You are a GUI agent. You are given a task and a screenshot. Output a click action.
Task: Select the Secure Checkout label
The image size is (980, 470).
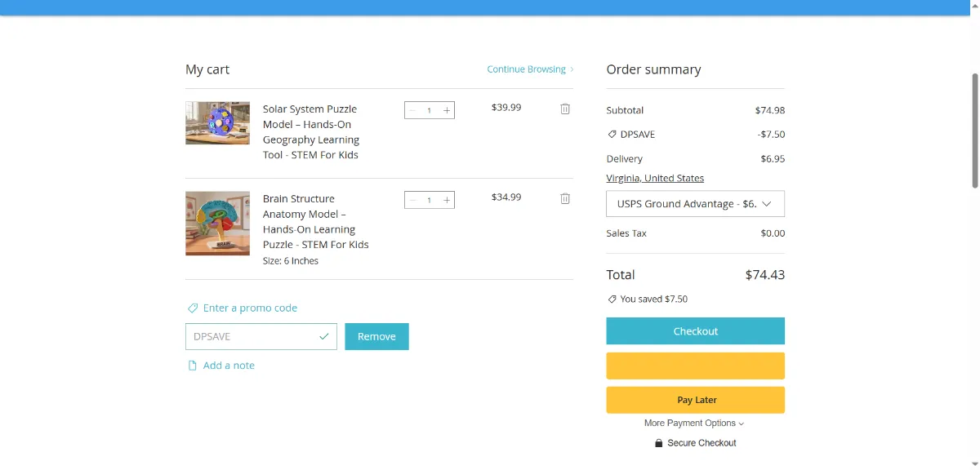pyautogui.click(x=702, y=443)
